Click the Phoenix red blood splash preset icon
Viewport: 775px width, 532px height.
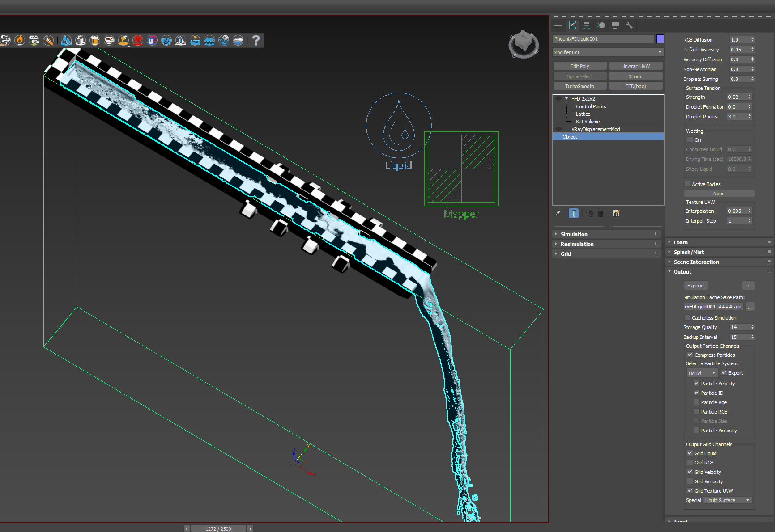coord(138,40)
